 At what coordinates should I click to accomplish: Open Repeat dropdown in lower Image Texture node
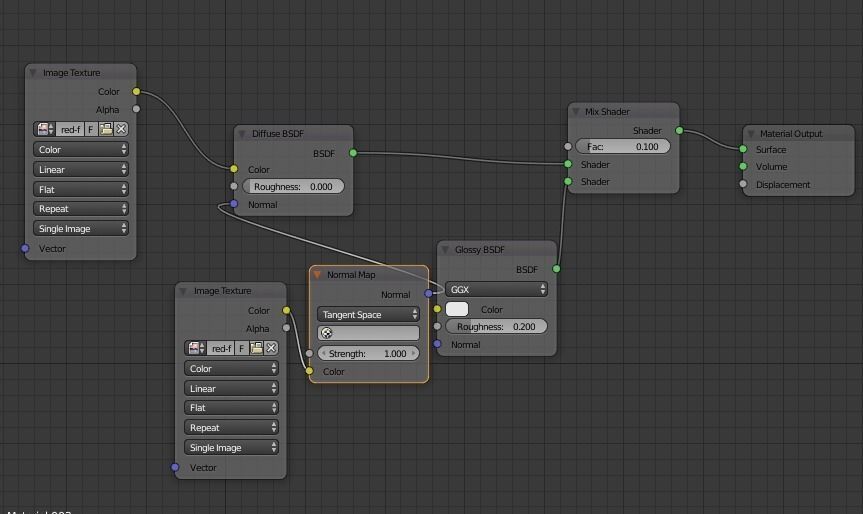231,428
